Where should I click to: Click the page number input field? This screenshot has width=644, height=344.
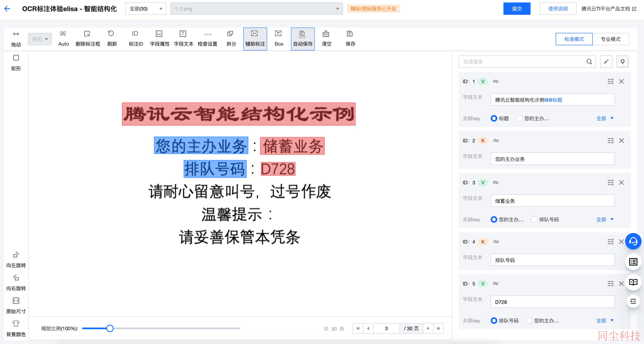coord(386,328)
